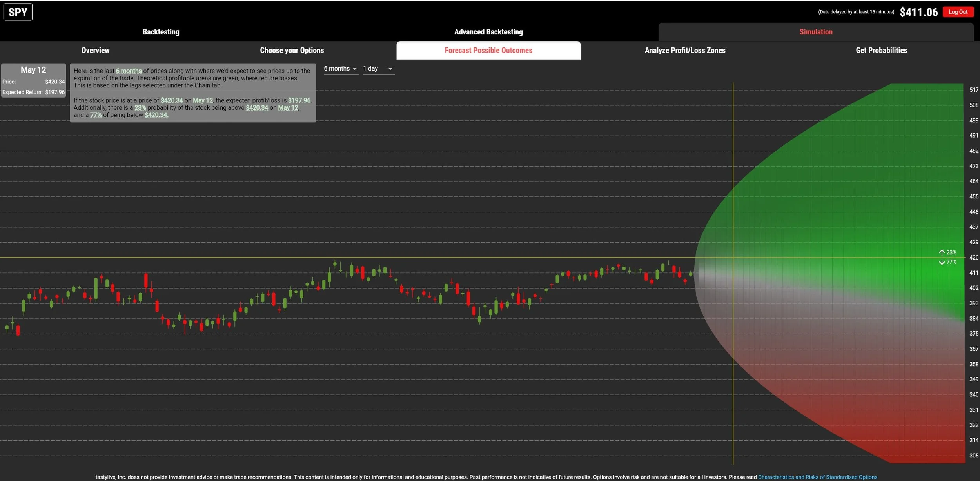Open Analyze Profit/Loss Zones

point(685,50)
